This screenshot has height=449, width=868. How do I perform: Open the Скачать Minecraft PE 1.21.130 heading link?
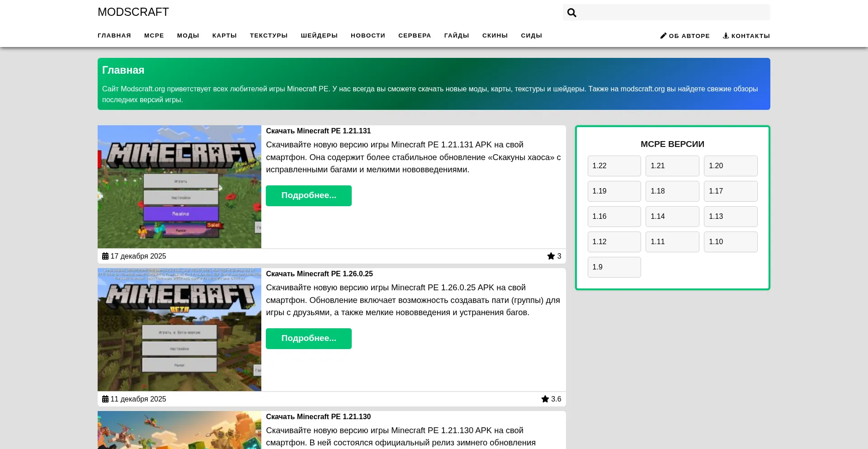(x=319, y=416)
